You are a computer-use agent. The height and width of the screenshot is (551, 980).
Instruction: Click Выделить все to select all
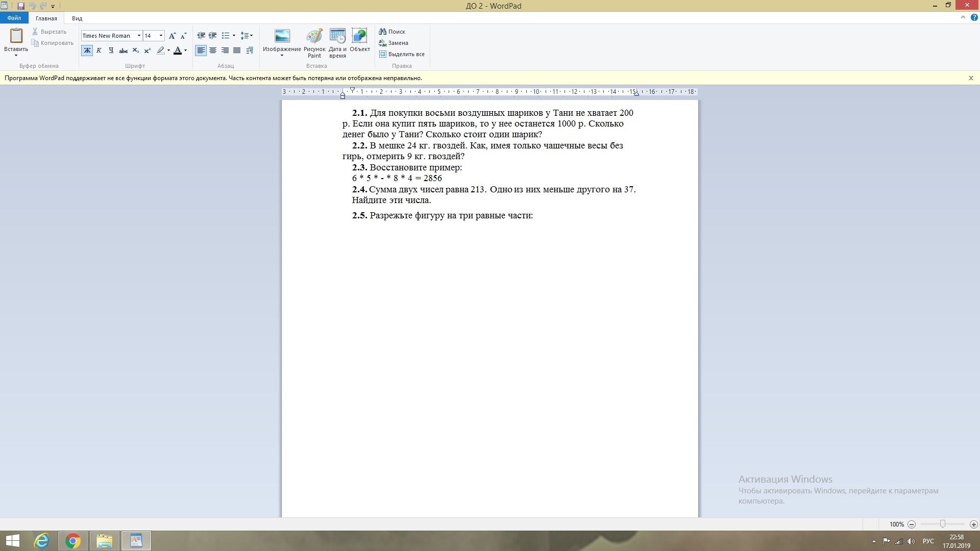coord(402,54)
